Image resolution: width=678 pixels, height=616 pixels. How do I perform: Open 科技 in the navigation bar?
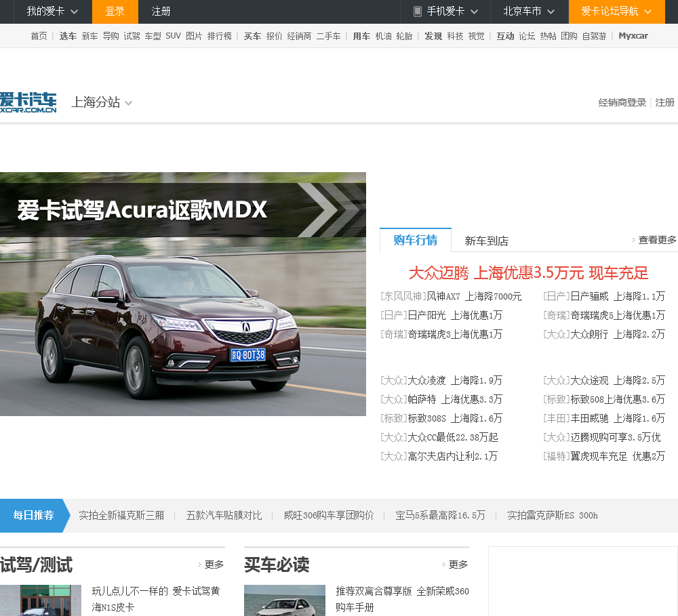click(455, 36)
